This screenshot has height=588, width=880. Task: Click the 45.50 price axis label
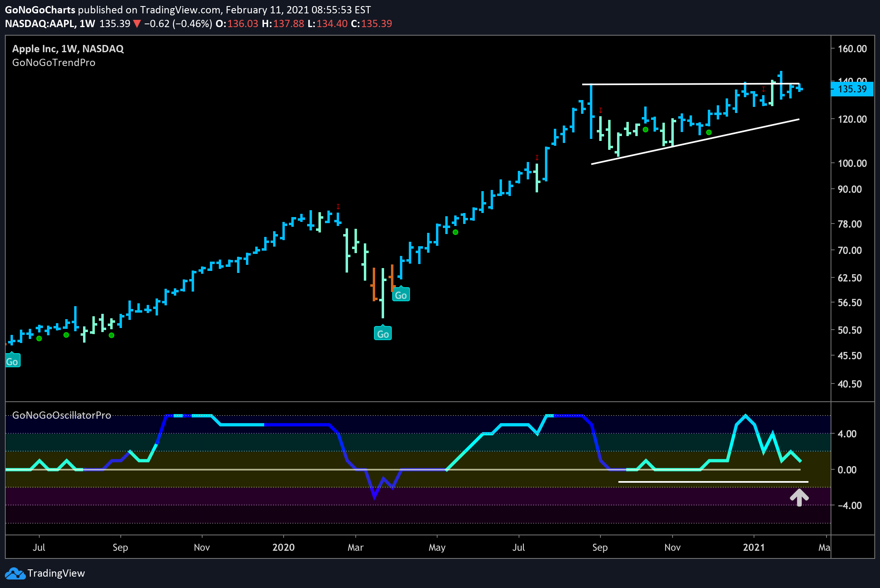point(850,356)
